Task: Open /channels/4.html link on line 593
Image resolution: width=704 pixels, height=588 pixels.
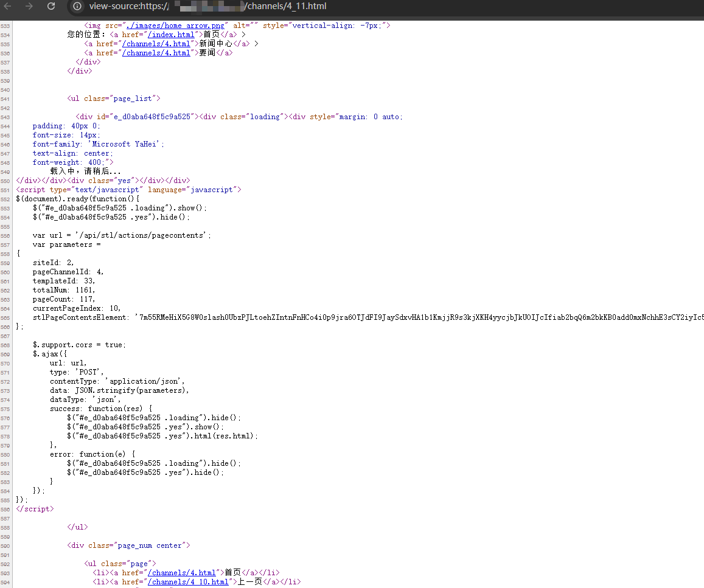Action: pos(182,573)
